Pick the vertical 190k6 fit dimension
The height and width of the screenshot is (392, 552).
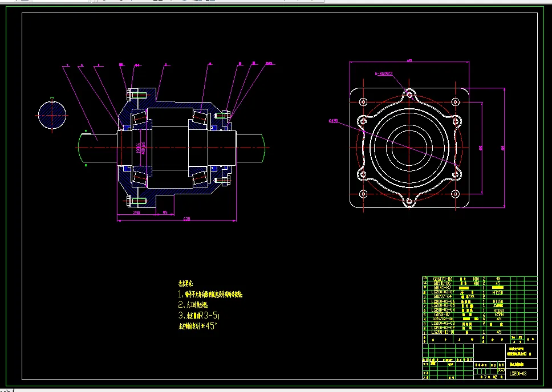139,148
